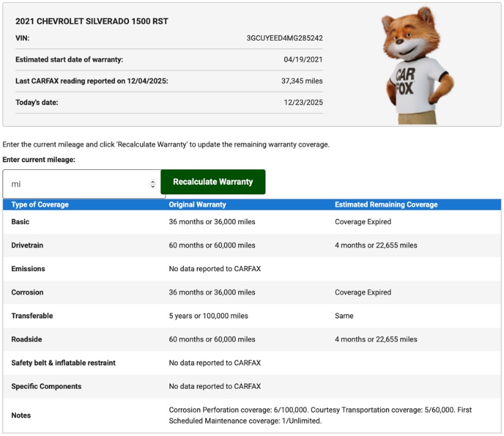Click the Roadside coverage row label
Image resolution: width=504 pixels, height=436 pixels.
[28, 339]
